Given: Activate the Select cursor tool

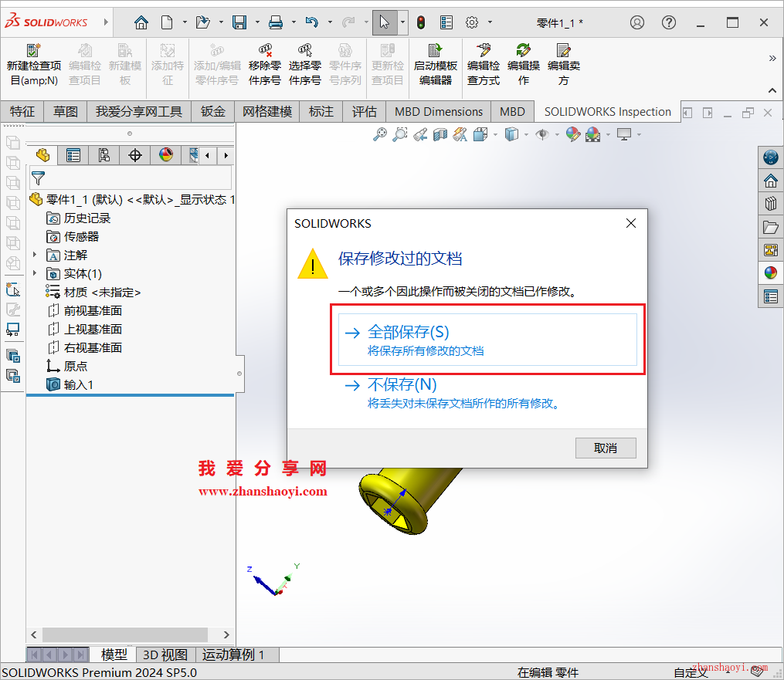Looking at the screenshot, I should click(385, 22).
